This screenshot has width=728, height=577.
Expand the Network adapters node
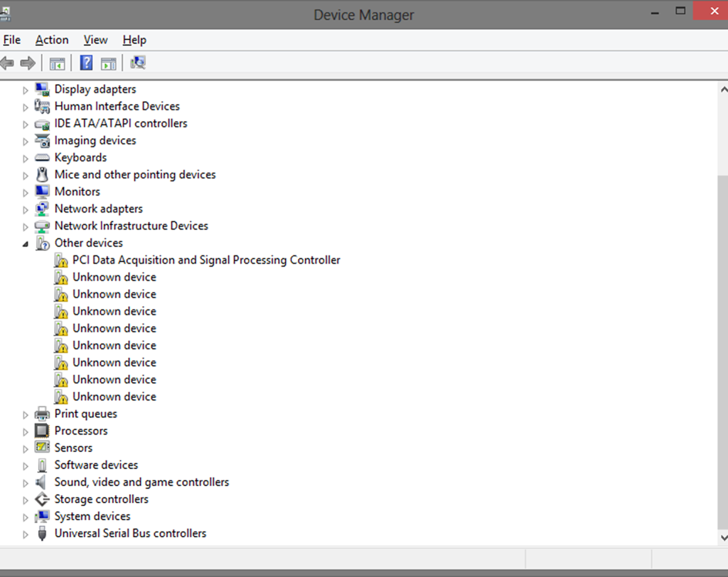click(26, 210)
